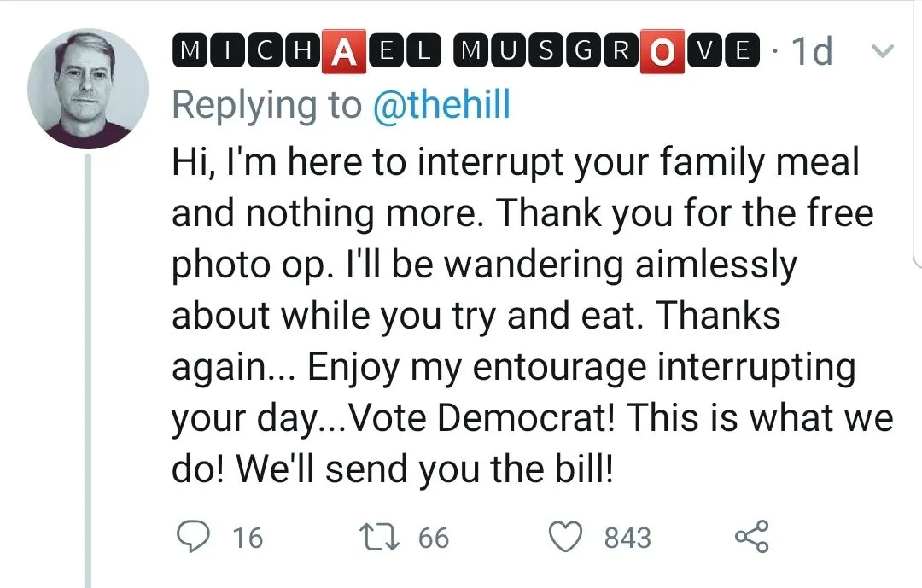This screenshot has width=922, height=588.
Task: Click "We'll send you the bill!" text
Action: pyautogui.click(x=425, y=470)
